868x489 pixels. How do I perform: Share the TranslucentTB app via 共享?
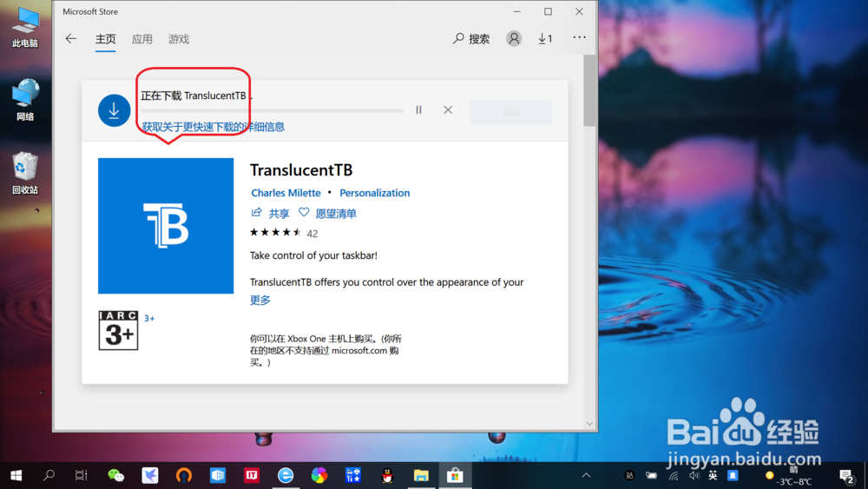tap(270, 213)
